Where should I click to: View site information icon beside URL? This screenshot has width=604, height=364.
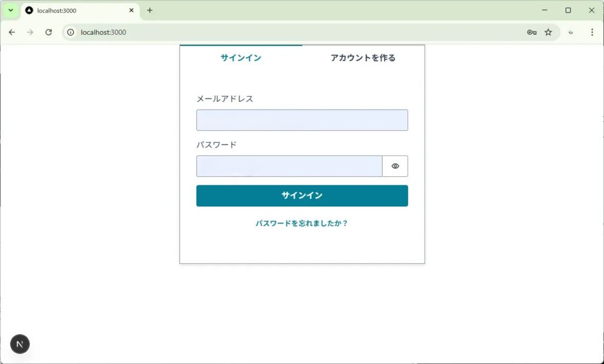coord(71,32)
